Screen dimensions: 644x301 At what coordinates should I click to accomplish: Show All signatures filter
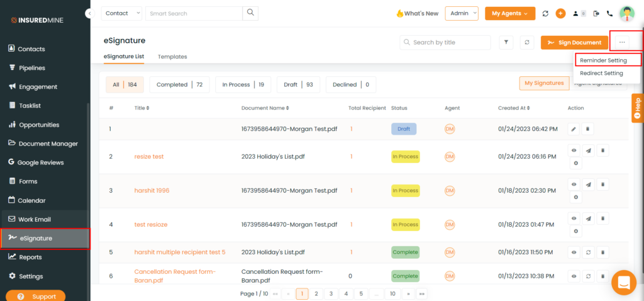[125, 85]
